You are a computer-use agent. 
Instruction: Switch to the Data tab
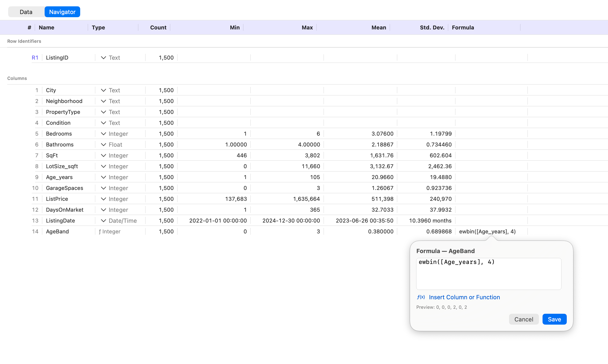26,12
